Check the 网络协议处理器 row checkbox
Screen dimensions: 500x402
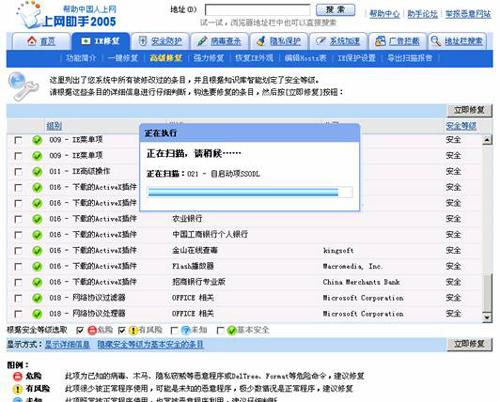coord(18,314)
